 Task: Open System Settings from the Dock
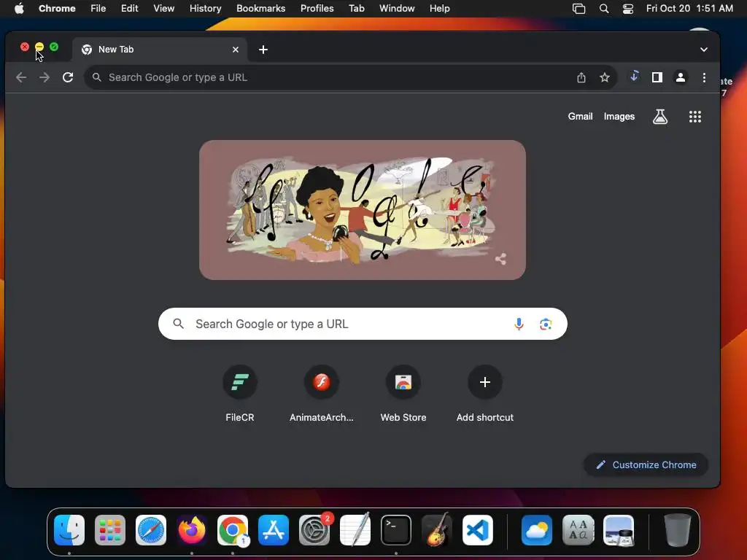point(314,530)
